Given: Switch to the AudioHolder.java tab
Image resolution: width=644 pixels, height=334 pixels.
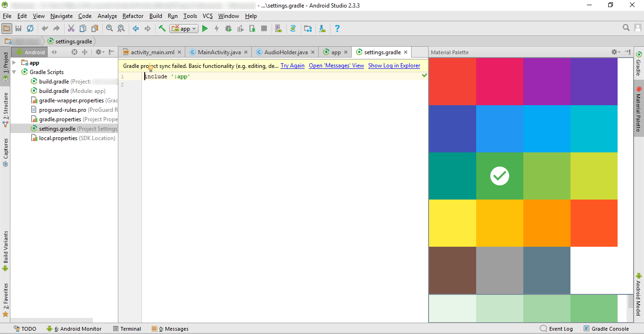Looking at the screenshot, I should click(286, 52).
